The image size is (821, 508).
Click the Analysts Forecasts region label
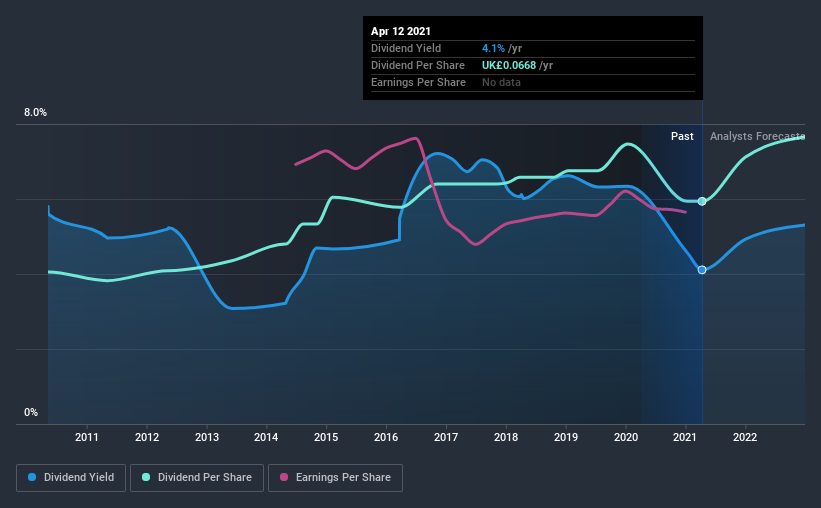tap(757, 136)
